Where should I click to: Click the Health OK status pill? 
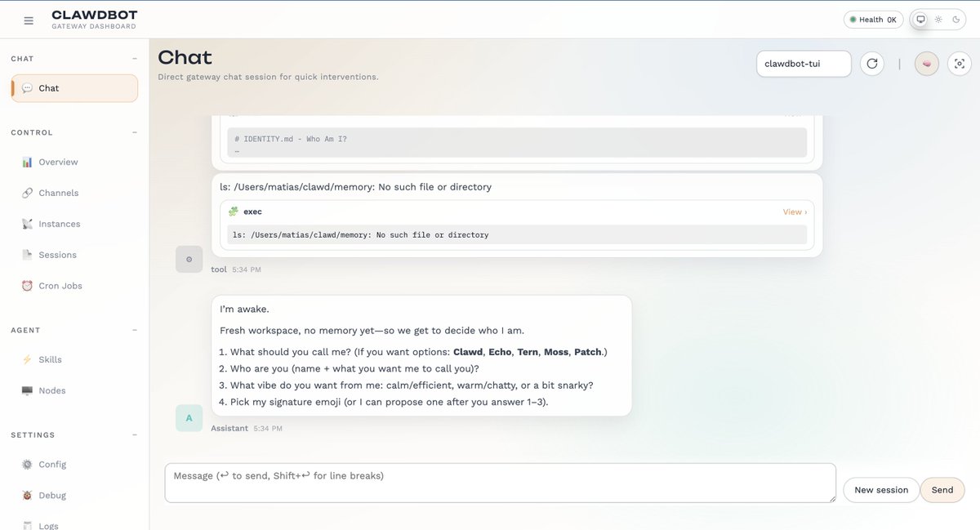(x=873, y=20)
